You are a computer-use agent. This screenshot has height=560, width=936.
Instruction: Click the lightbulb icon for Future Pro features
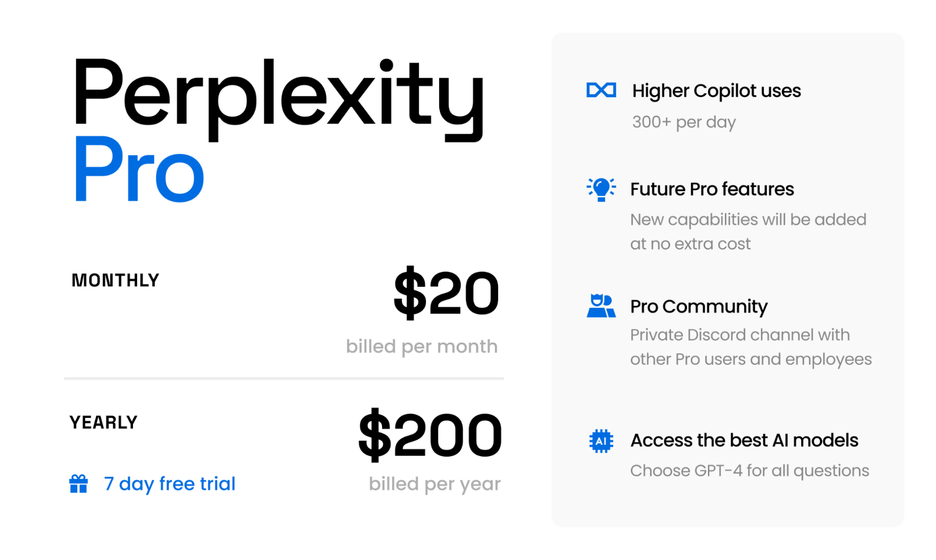[601, 189]
